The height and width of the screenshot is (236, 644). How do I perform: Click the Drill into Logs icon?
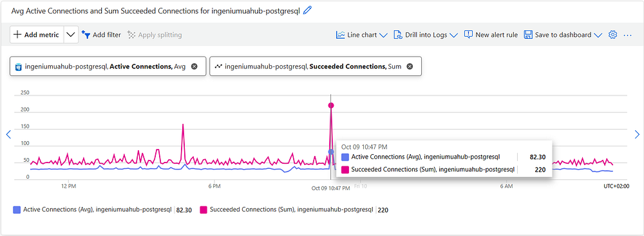(398, 35)
